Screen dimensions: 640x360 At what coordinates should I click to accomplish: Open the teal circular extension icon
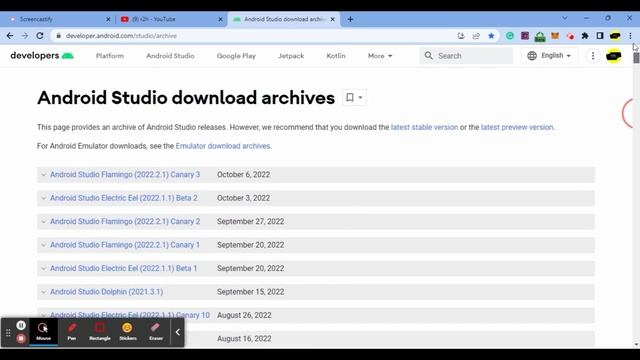[x=510, y=36]
